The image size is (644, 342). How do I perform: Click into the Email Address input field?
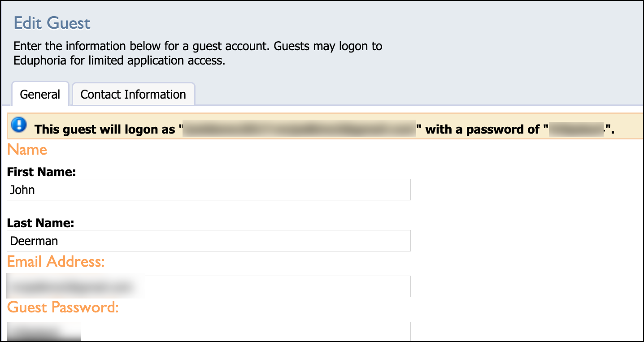[x=209, y=286]
